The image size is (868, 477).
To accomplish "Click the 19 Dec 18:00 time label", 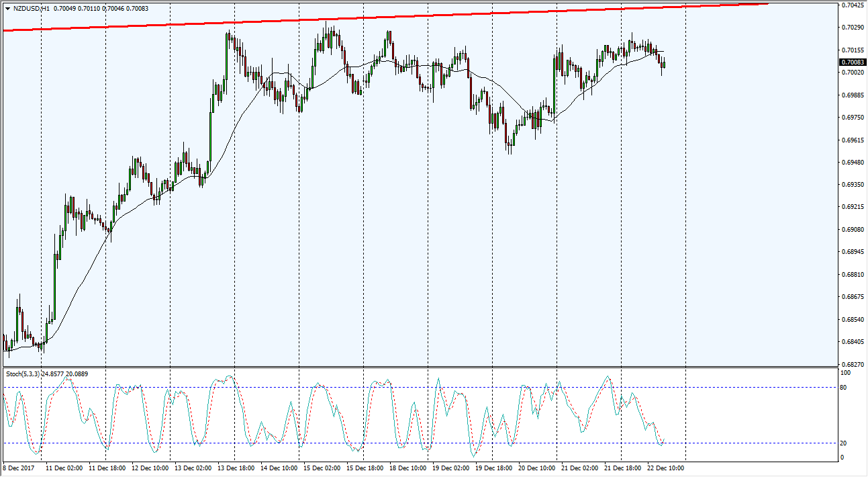I will pos(494,468).
